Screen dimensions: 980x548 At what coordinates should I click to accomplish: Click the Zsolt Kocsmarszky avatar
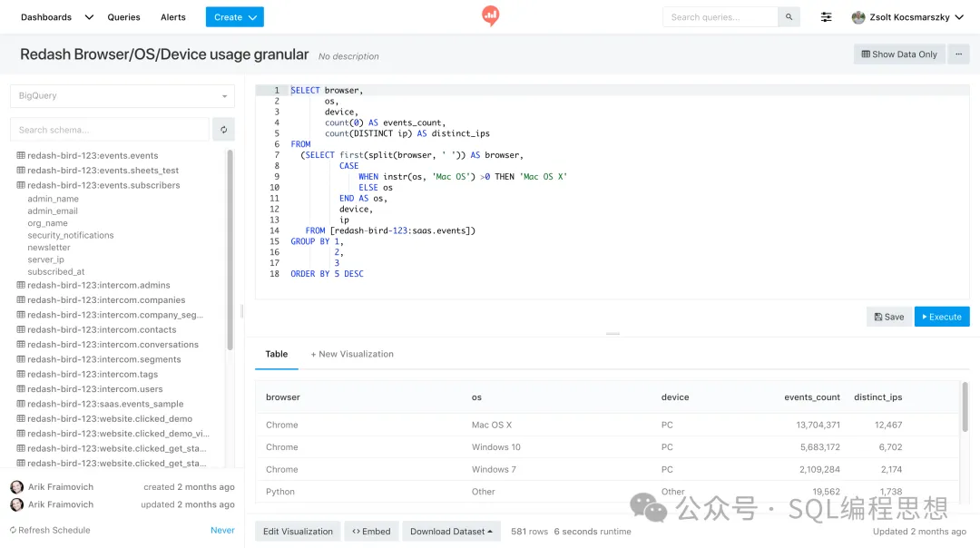coord(858,17)
